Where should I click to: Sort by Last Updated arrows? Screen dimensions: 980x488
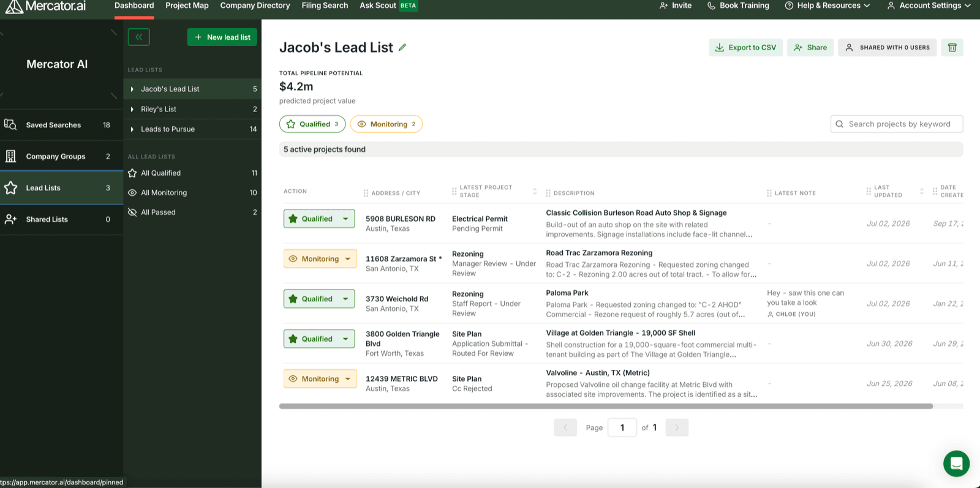[x=922, y=191]
